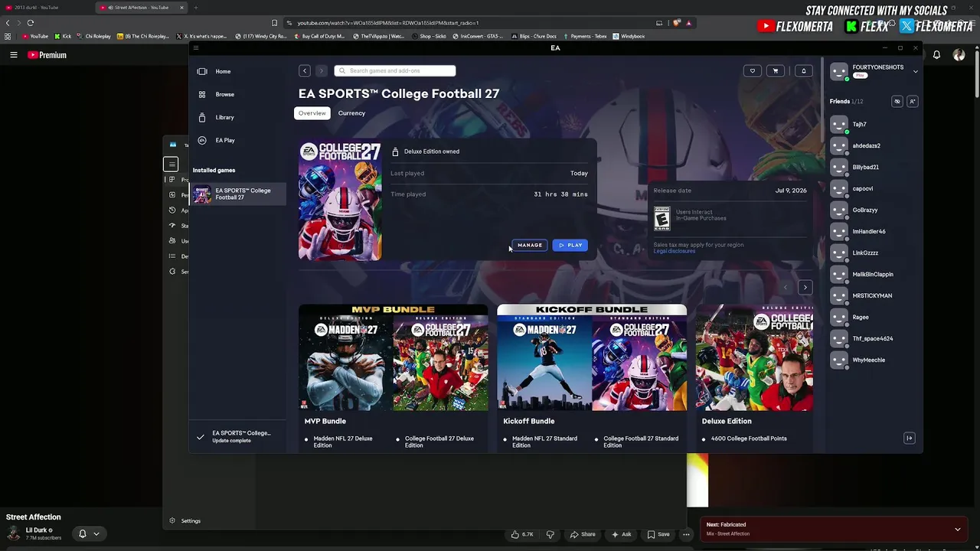Open the Kickoff Bundle card

click(x=592, y=378)
